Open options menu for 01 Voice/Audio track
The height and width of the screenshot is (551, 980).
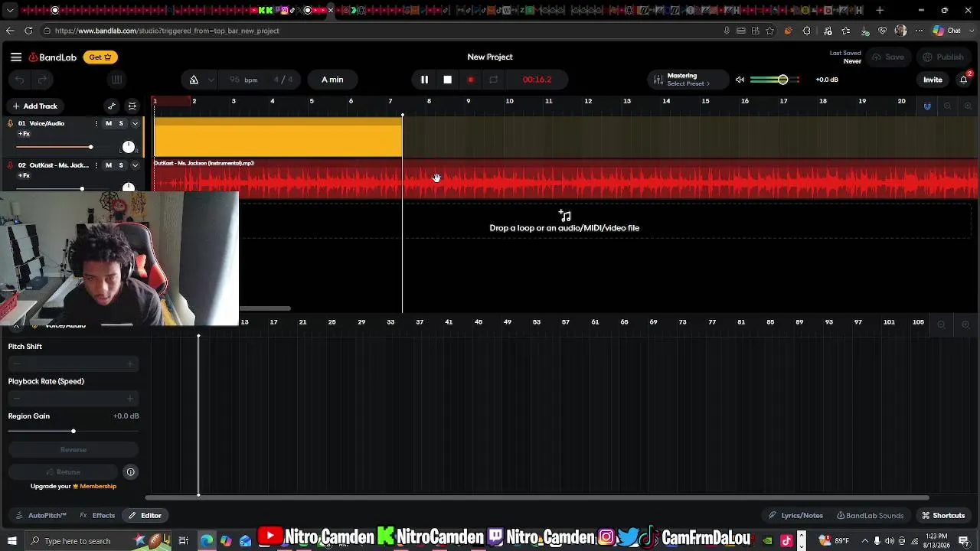point(96,123)
